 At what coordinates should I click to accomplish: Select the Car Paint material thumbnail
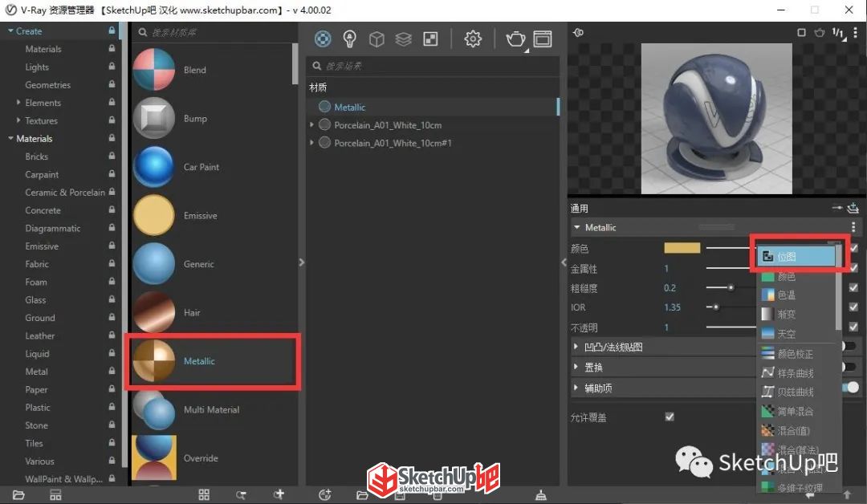(x=153, y=167)
